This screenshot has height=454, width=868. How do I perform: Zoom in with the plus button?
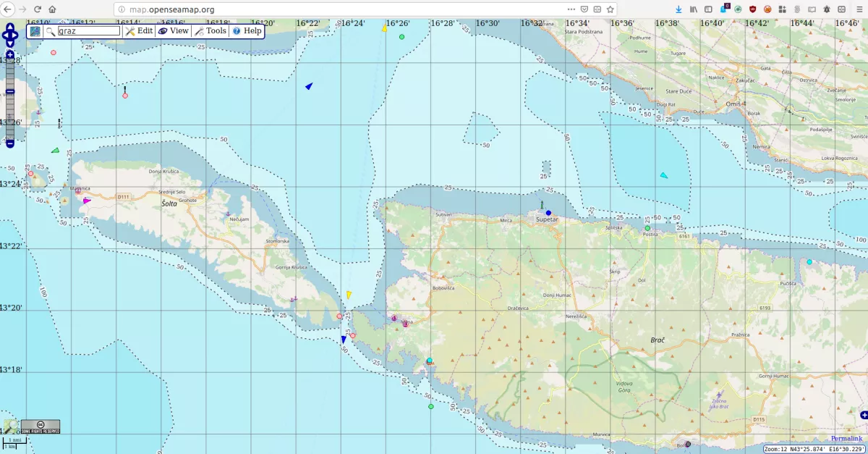pos(10,55)
